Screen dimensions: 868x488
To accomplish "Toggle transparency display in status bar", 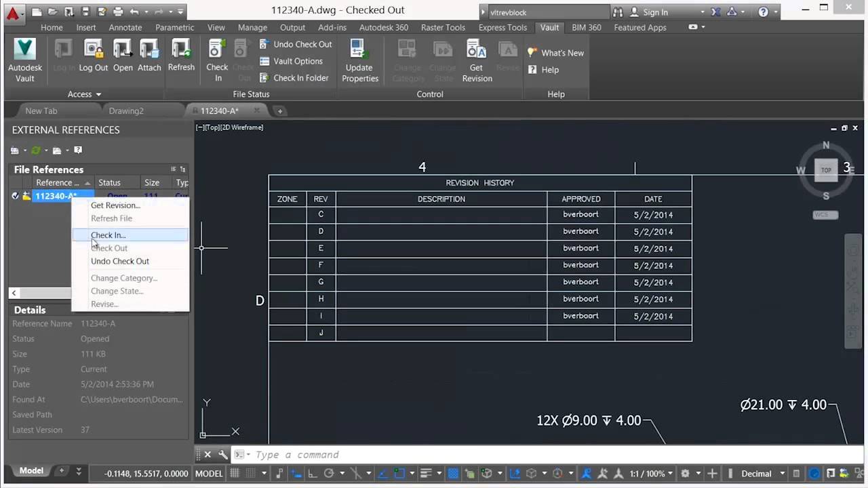I will pyautogui.click(x=454, y=473).
